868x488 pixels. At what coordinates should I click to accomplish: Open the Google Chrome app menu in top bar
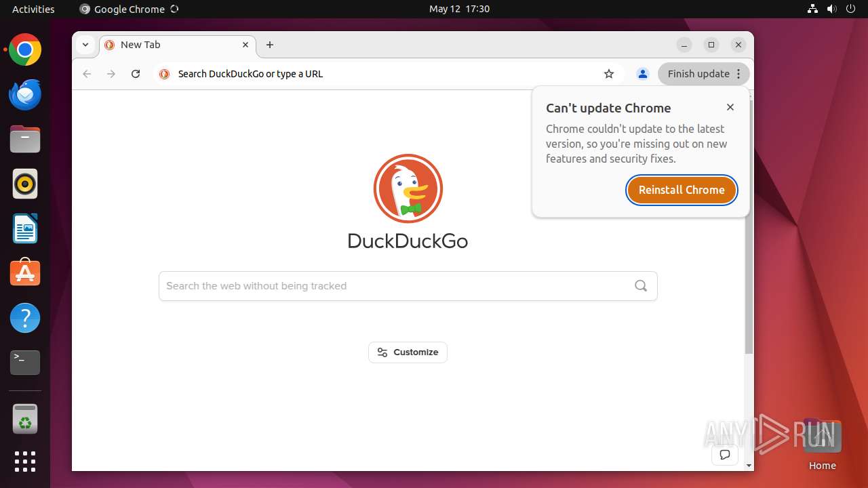click(x=129, y=9)
